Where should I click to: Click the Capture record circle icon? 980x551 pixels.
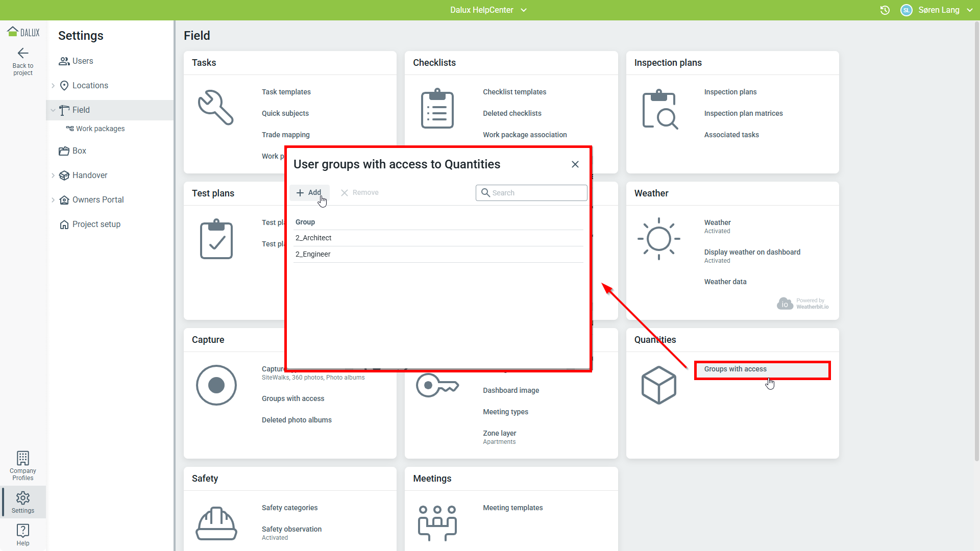pos(216,385)
